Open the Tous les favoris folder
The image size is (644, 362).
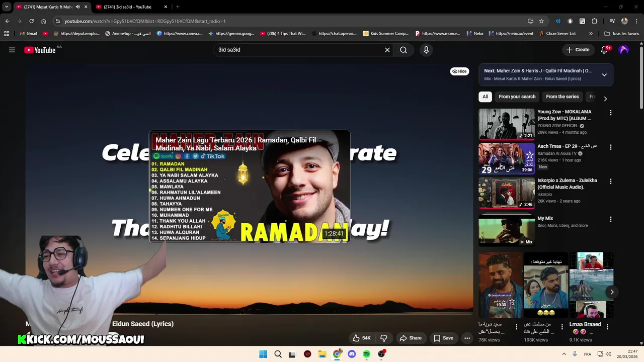[622, 34]
